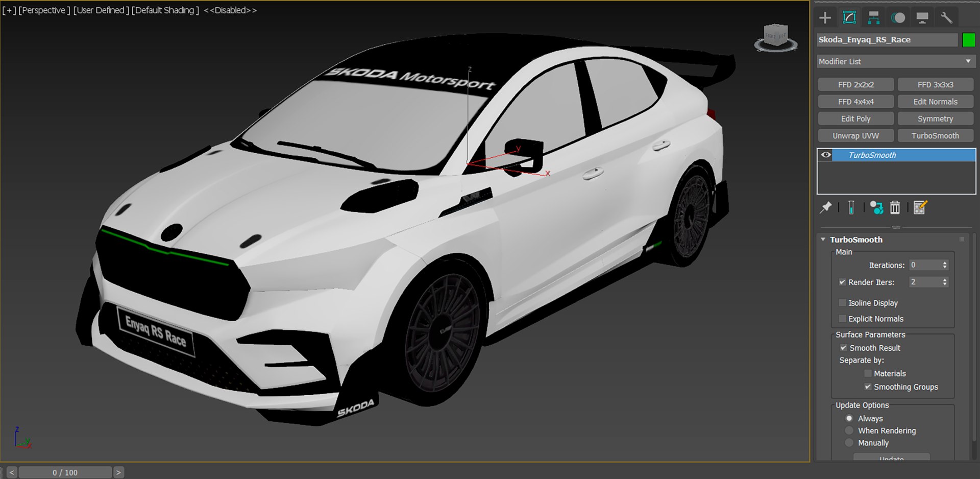Image resolution: width=980 pixels, height=479 pixels.
Task: Open the [Default Shading] viewport menu
Action: [165, 10]
